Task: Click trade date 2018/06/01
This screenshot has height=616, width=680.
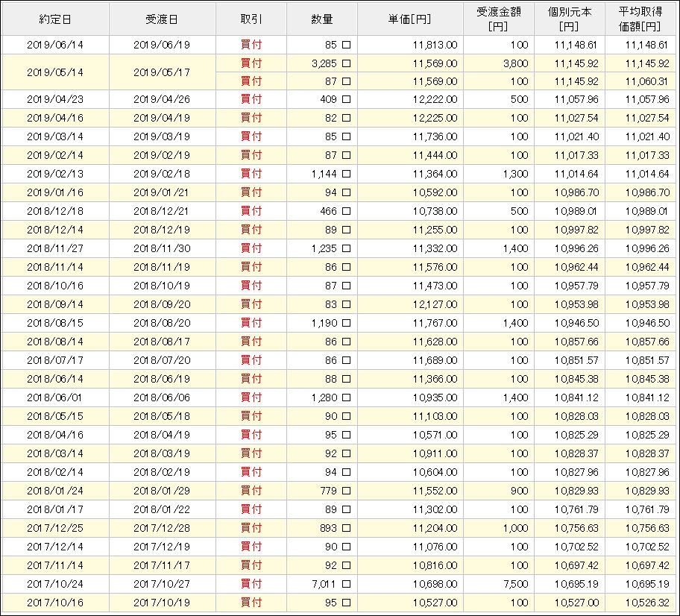Action: coord(55,397)
